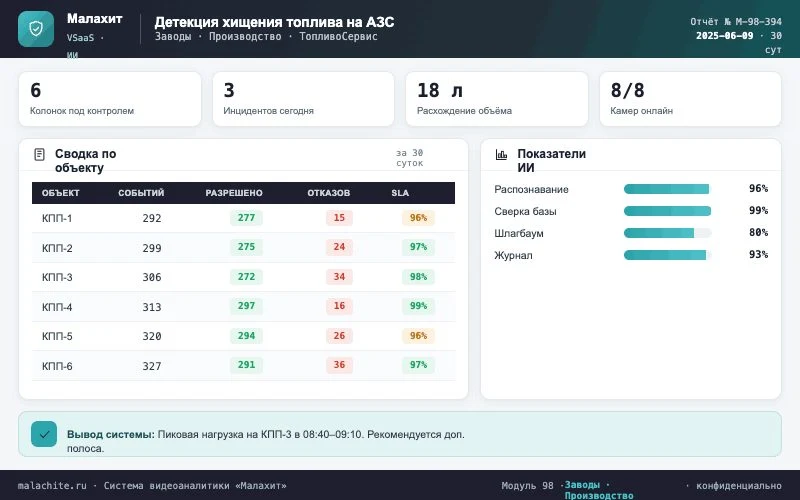Click the checkmark icon in Вывод системы banner
The height and width of the screenshot is (500, 800).
click(44, 434)
